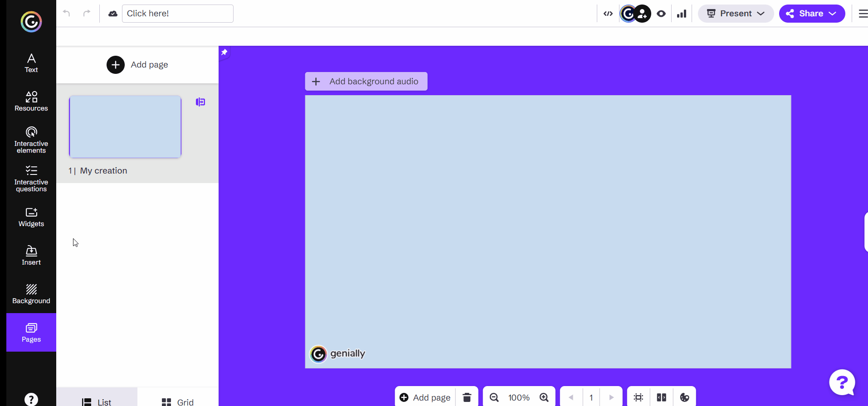Image resolution: width=868 pixels, height=406 pixels.
Task: Open the Background panel
Action: (31, 294)
